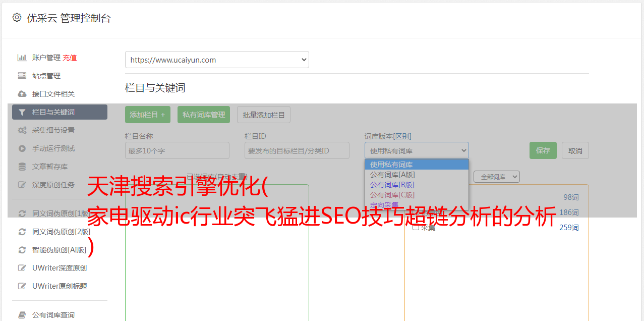Click the book icon for 公有词库查询
This screenshot has height=321, width=644.
[22, 315]
